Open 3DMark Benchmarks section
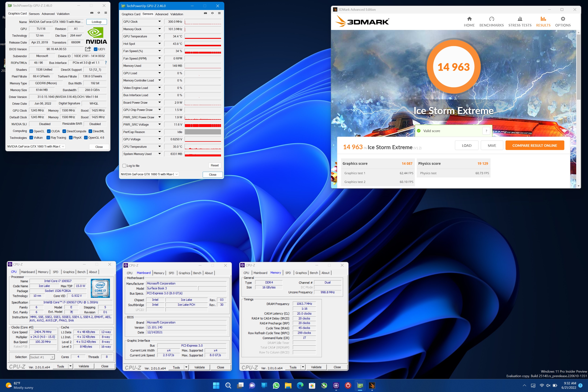This screenshot has width=588, height=392. [491, 22]
